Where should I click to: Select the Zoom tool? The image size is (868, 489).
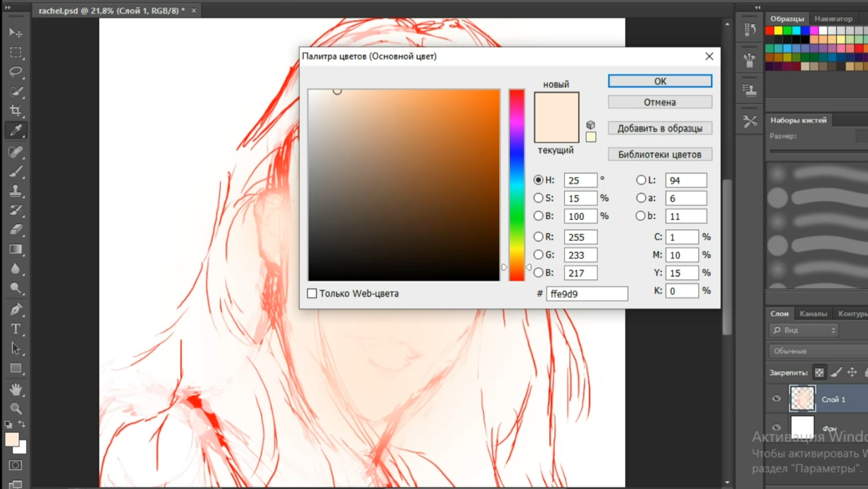coord(15,409)
